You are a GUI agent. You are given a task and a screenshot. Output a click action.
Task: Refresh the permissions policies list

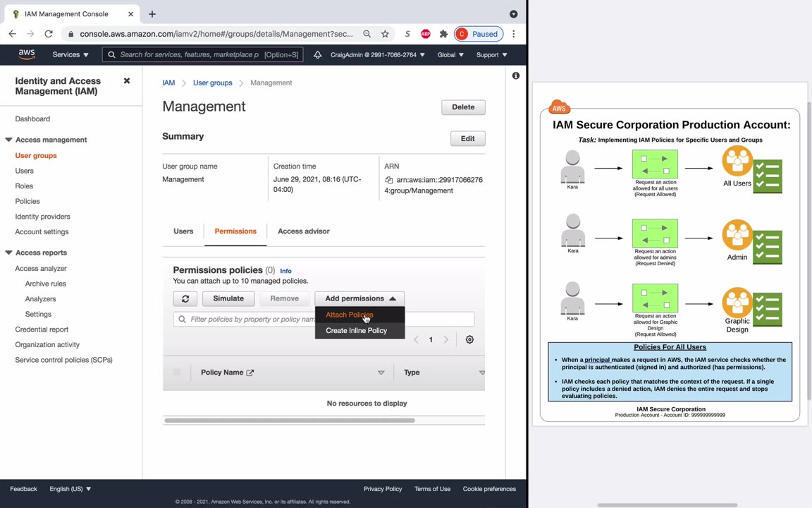click(185, 298)
